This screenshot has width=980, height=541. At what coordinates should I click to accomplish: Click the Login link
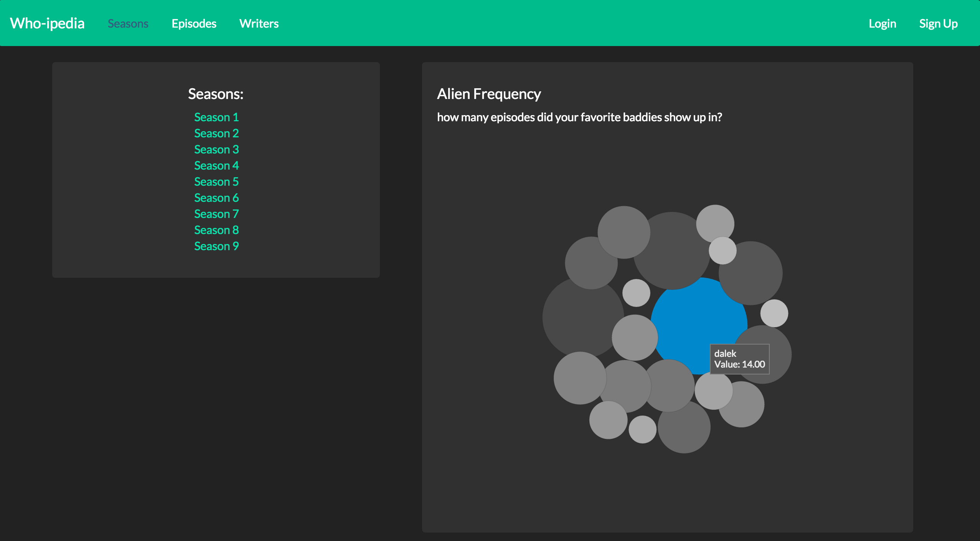coord(882,23)
